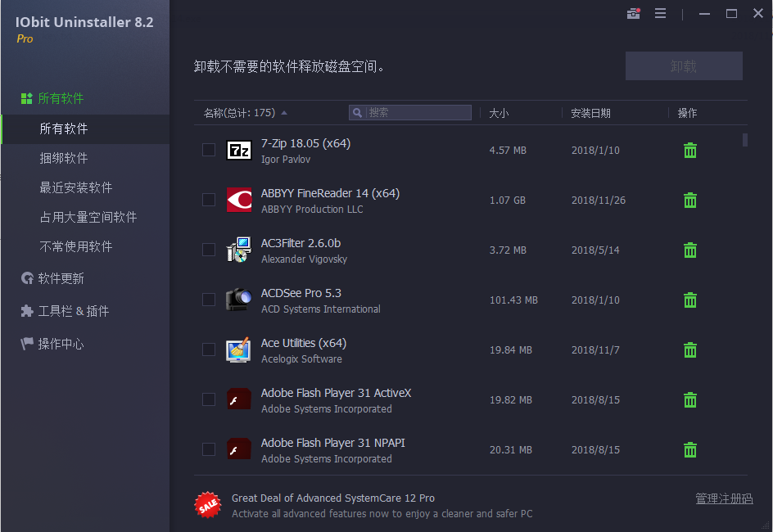Click the trash icon for ABBYY FineReader 14
Viewport: 773px width, 532px height.
(x=690, y=200)
